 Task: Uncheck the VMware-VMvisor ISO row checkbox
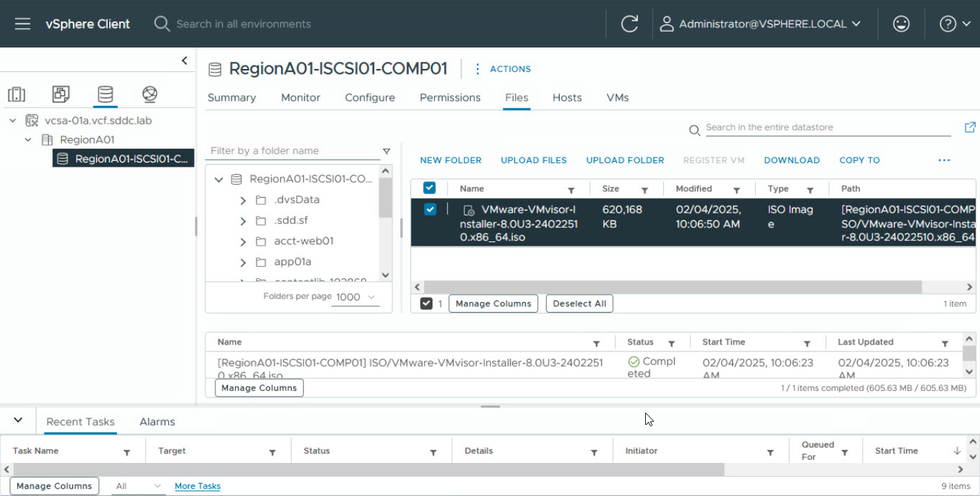point(430,209)
